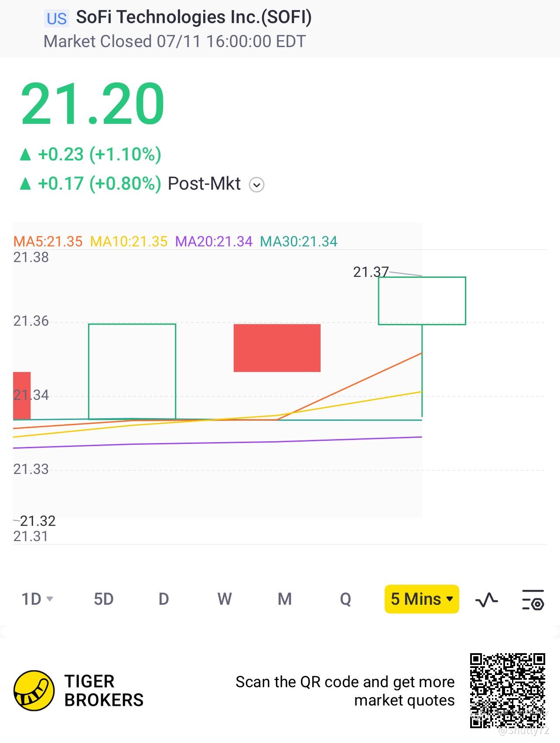Select the Q quarterly chart tab

pos(345,599)
